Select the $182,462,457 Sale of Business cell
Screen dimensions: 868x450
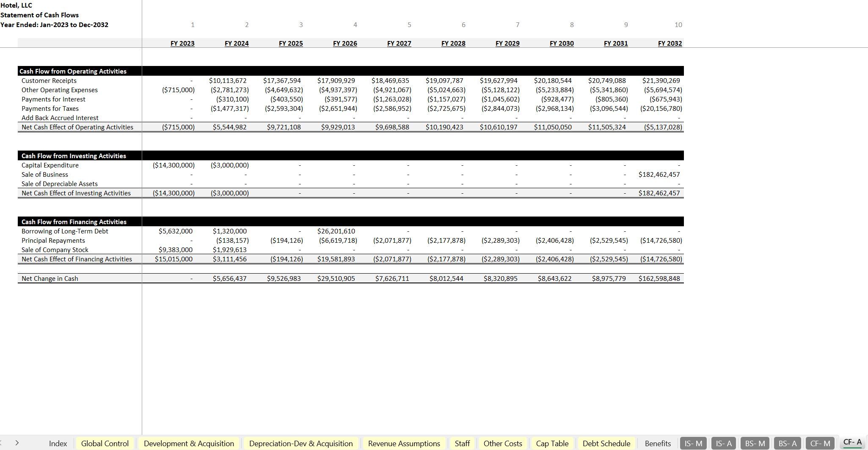click(659, 174)
